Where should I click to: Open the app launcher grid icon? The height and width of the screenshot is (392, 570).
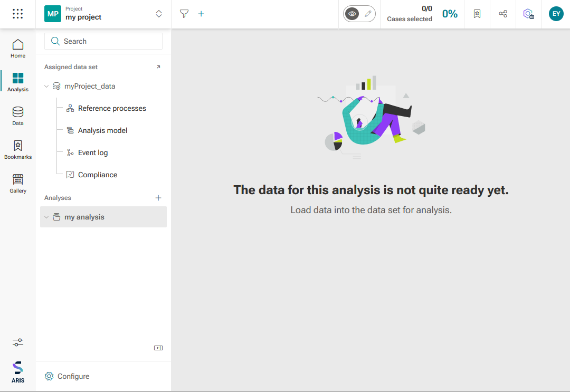tap(17, 14)
